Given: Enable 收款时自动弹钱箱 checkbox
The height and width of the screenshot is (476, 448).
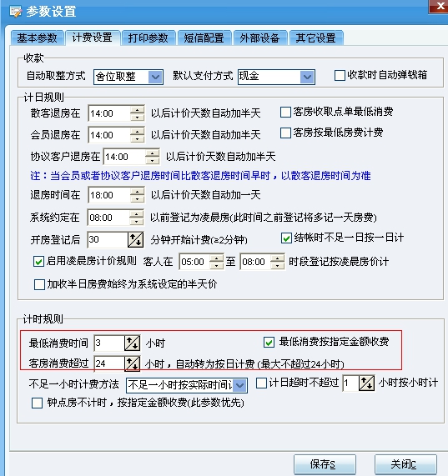Looking at the screenshot, I should [x=340, y=75].
